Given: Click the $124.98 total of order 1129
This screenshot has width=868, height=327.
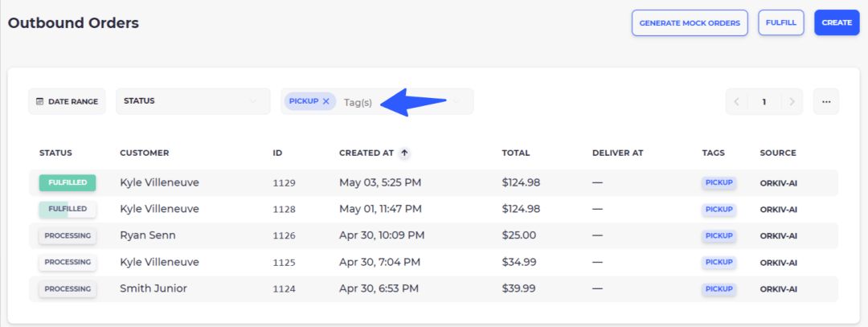Looking at the screenshot, I should click(x=521, y=182).
